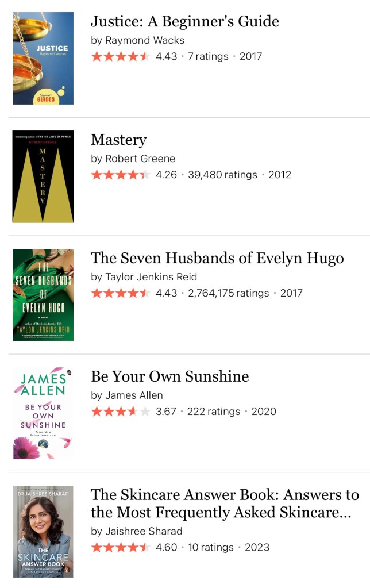Click the title Justice: A Beginner's Guide
This screenshot has width=370, height=588.
(184, 22)
